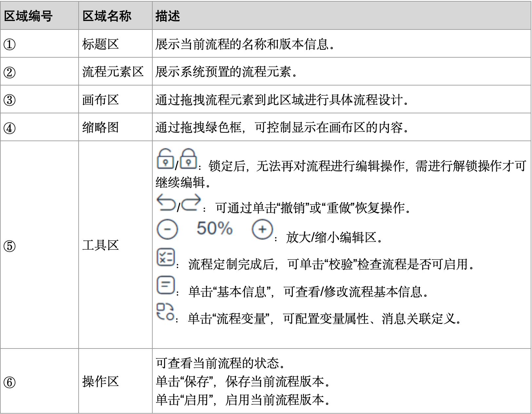The image size is (532, 414).
Task: Click the zoom out minus icon
Action: pos(167,229)
